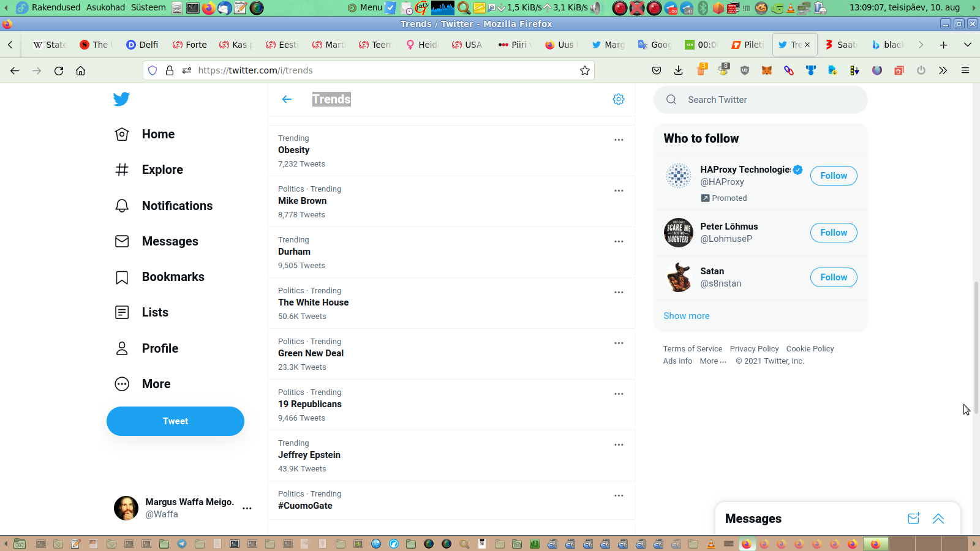This screenshot has height=551, width=980.
Task: Click the Twitter bird logo
Action: point(121,99)
